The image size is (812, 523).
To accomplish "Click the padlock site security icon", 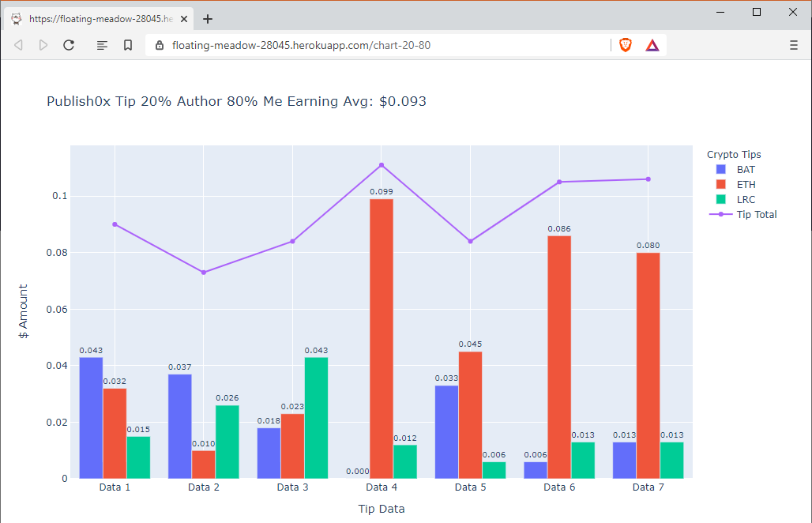I will (160, 45).
